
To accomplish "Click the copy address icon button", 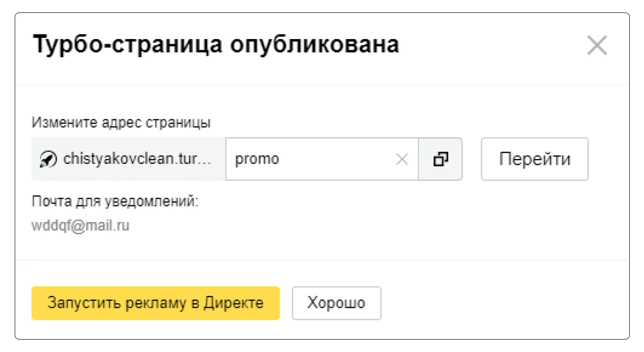I will click(440, 159).
